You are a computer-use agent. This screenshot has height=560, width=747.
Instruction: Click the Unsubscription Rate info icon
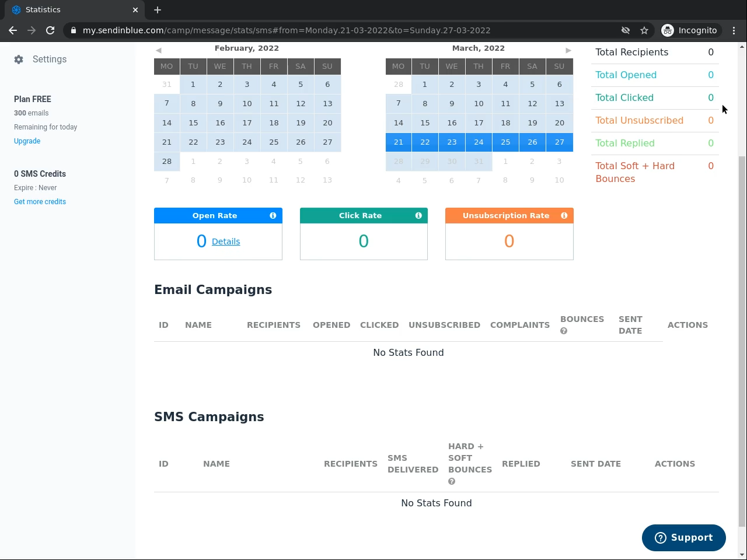pyautogui.click(x=564, y=216)
